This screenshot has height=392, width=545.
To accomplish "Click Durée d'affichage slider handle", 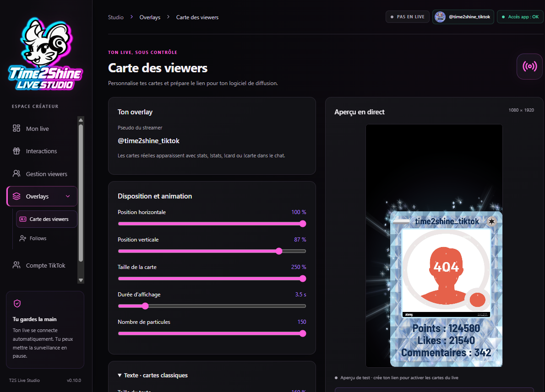I will tap(145, 306).
